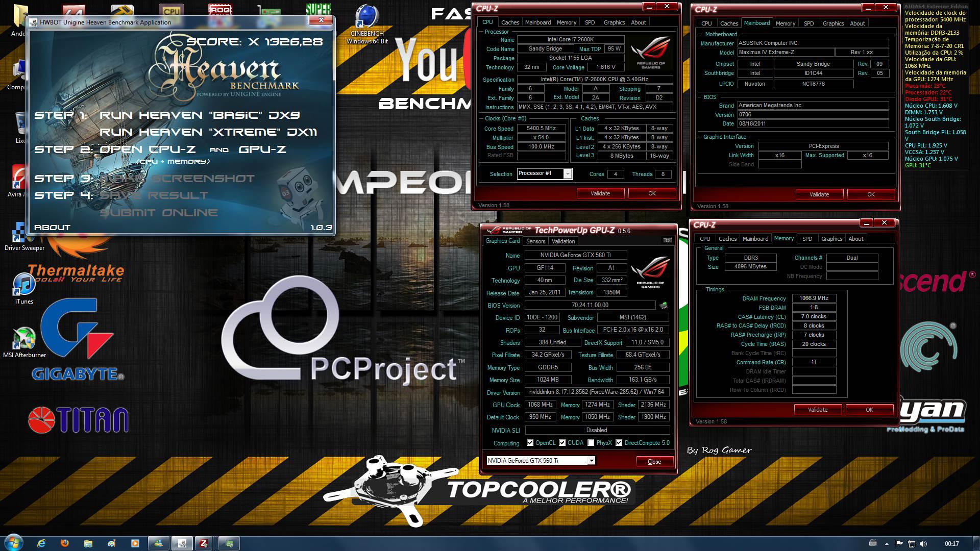The image size is (980, 551).
Task: Switch to Caches tab in CPU-Z CPU window
Action: (x=510, y=22)
